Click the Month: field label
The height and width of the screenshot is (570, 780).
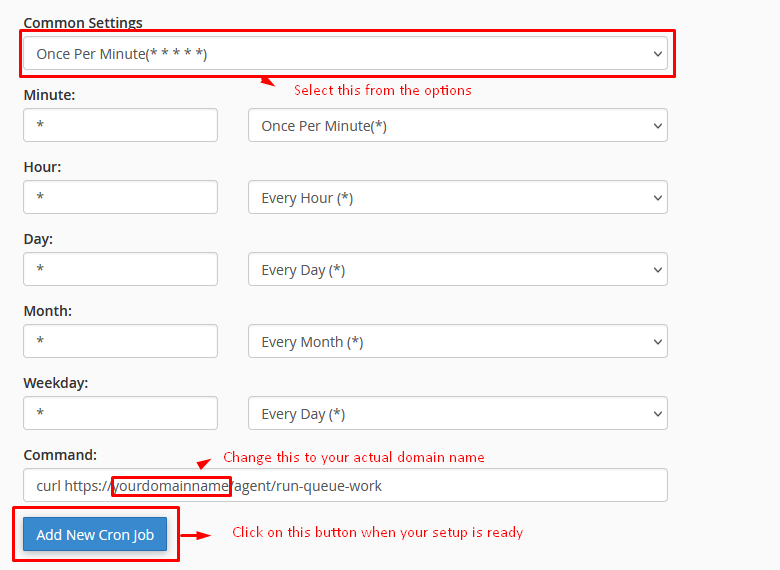tap(47, 311)
